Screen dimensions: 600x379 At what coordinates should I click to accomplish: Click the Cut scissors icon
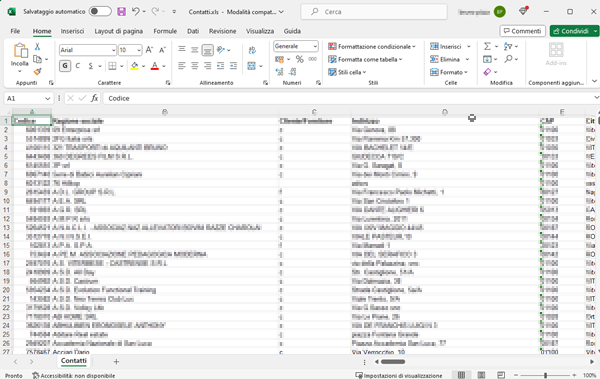pos(37,47)
